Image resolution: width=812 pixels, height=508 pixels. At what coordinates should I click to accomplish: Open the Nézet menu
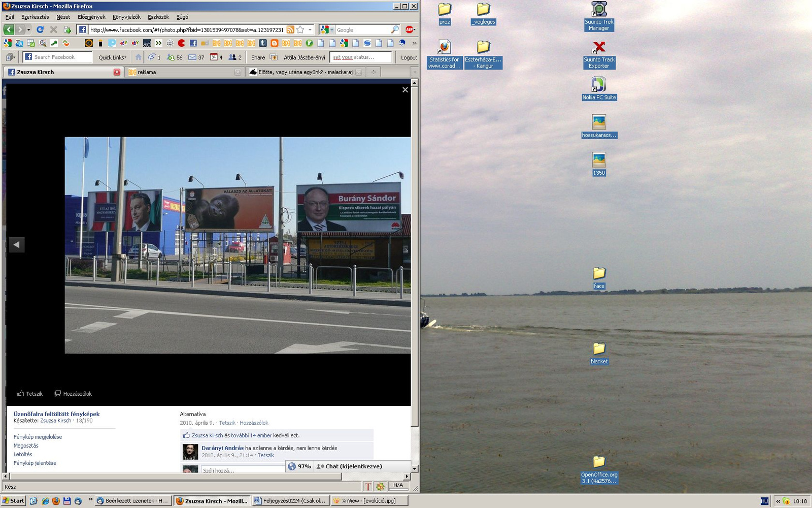[63, 17]
